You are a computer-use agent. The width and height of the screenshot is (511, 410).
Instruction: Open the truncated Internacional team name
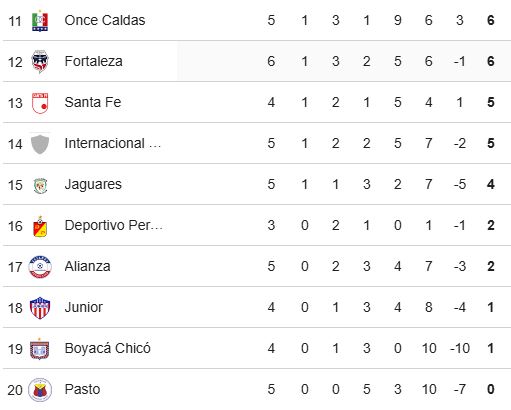[113, 143]
